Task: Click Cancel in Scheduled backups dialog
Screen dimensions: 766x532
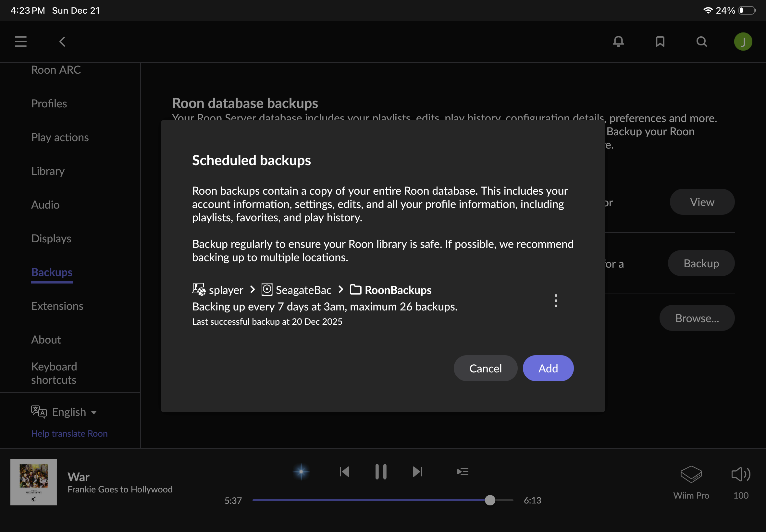Action: (485, 368)
